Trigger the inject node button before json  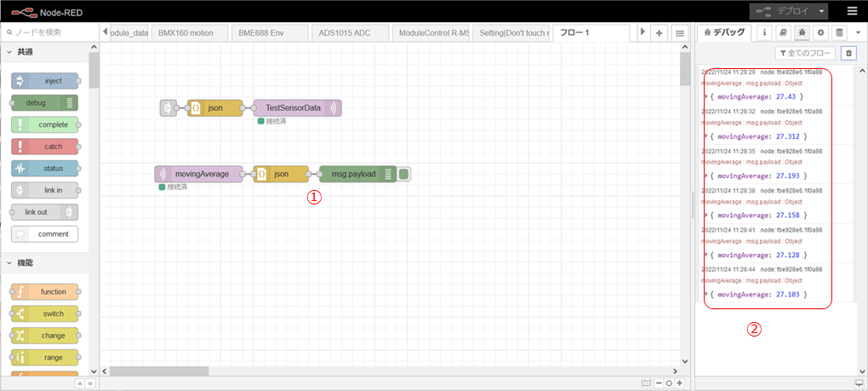point(166,108)
